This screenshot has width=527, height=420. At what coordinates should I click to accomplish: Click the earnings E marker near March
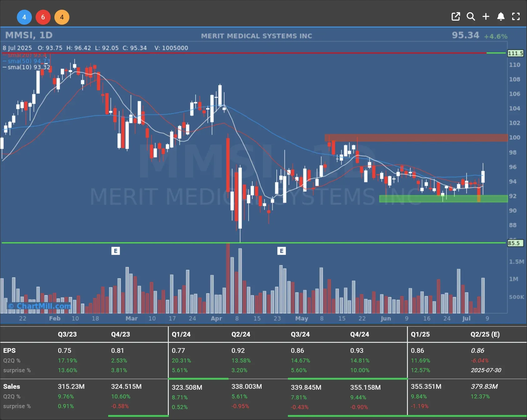point(116,251)
